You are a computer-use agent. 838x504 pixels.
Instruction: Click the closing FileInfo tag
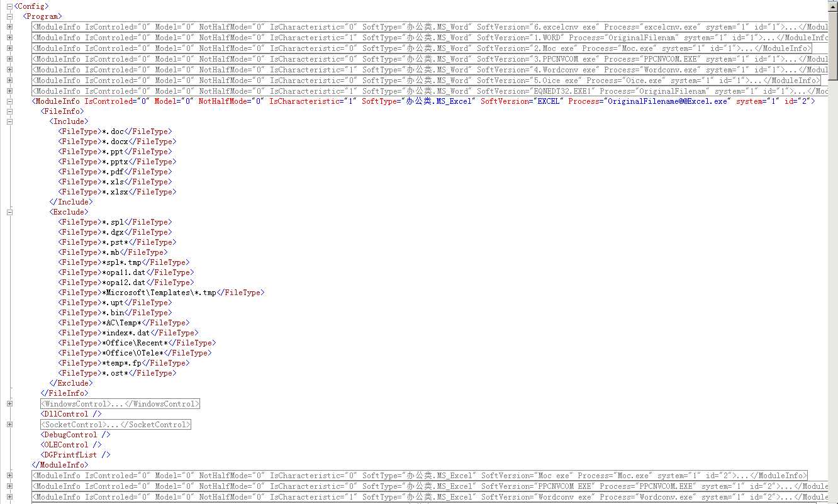coord(65,393)
